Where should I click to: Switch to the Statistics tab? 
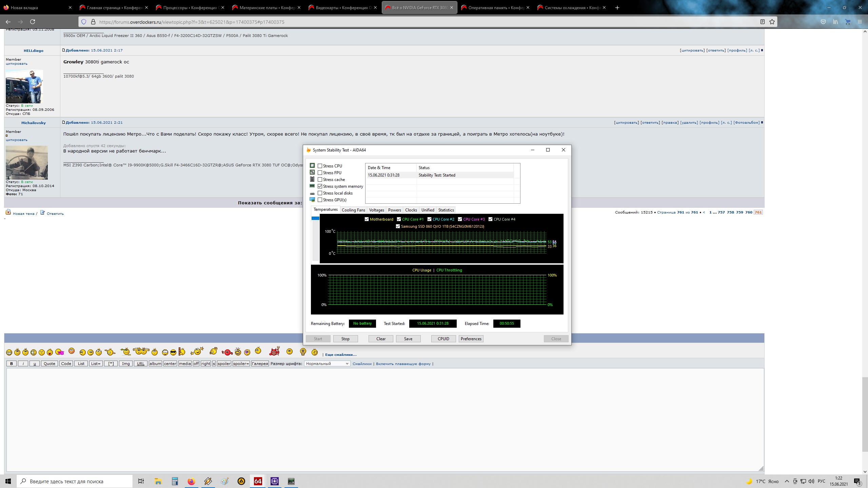point(446,210)
